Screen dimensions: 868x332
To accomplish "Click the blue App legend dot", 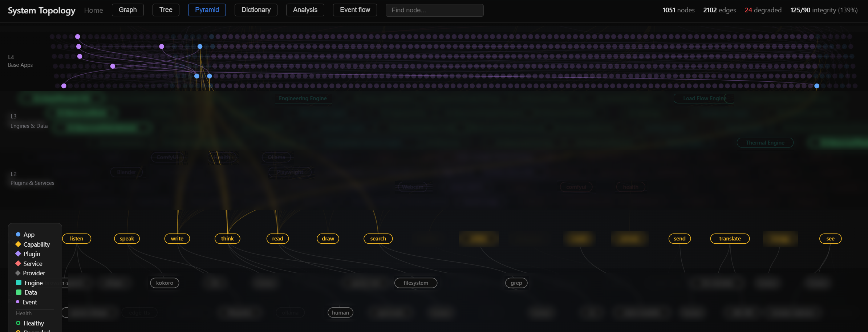I will pos(18,235).
